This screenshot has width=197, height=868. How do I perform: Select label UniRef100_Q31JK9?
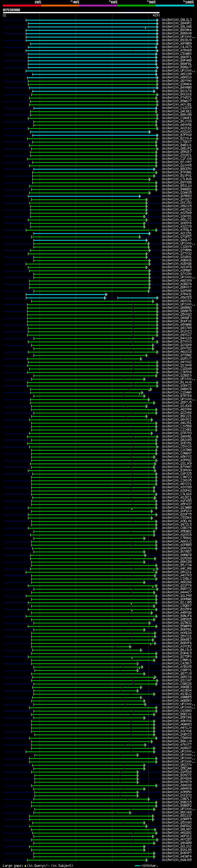[x=177, y=464]
